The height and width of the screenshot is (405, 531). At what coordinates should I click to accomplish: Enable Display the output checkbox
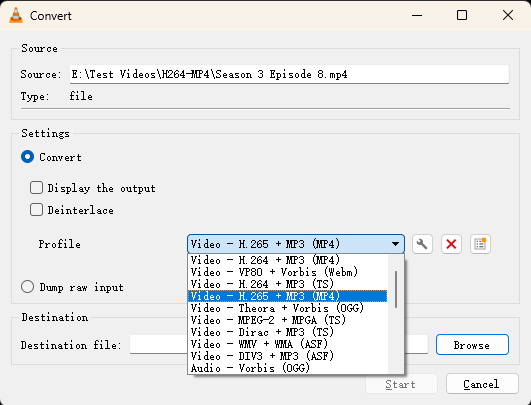coord(36,188)
